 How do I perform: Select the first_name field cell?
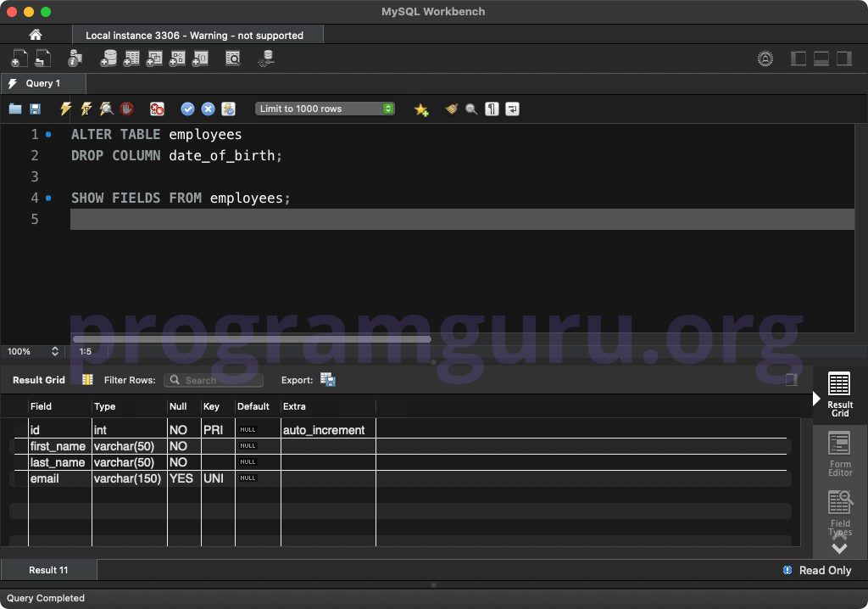click(60, 446)
